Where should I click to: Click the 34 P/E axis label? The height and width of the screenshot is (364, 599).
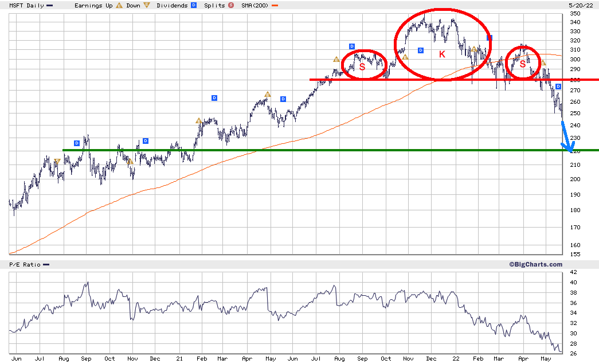click(573, 313)
